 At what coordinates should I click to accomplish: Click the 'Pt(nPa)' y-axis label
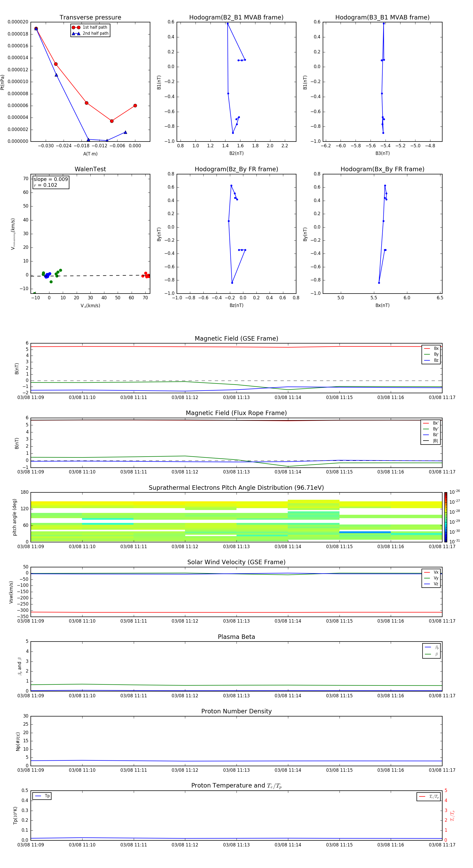pos(3,82)
